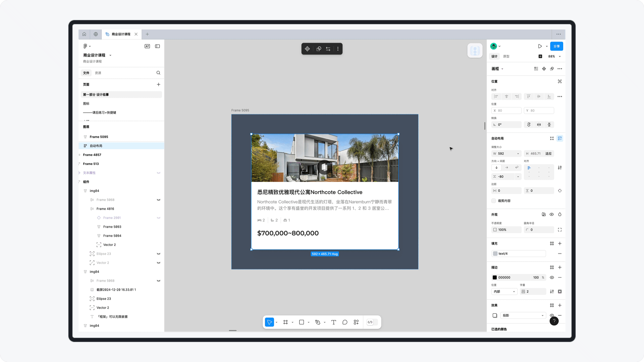The height and width of the screenshot is (362, 644).
Task: Open the floating toolbar's more options menu
Action: (338, 49)
